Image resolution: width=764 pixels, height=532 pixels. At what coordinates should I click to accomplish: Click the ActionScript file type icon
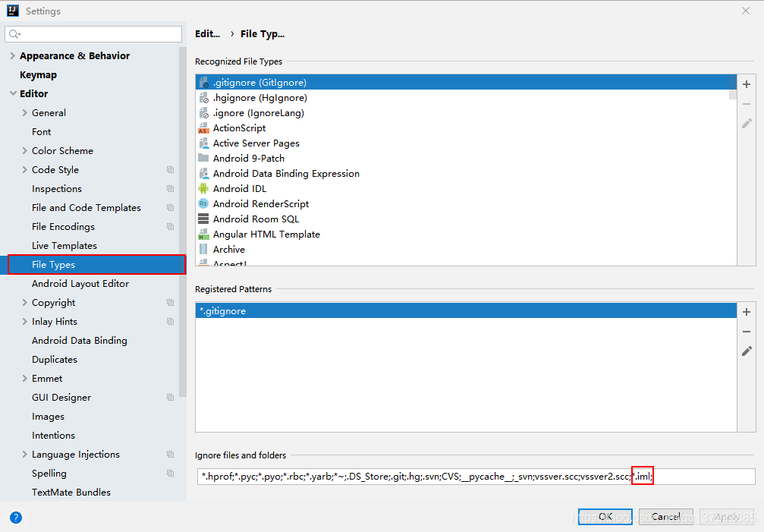[203, 128]
